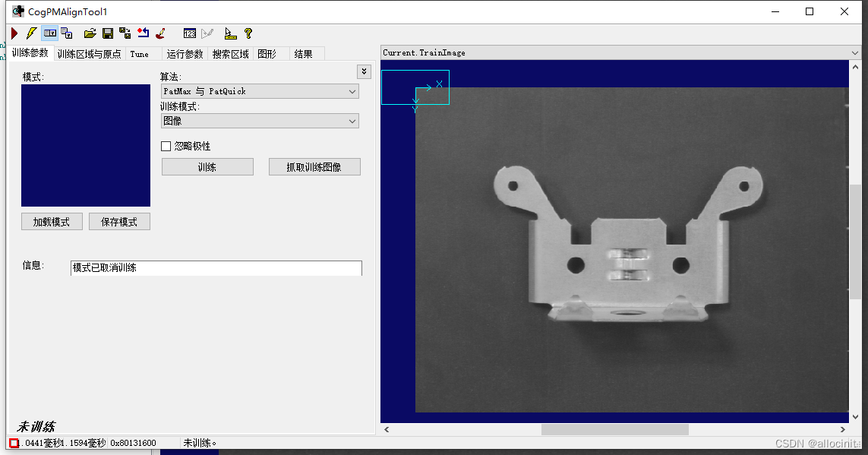Click the image horizontal scrollbar thumb

coord(614,429)
